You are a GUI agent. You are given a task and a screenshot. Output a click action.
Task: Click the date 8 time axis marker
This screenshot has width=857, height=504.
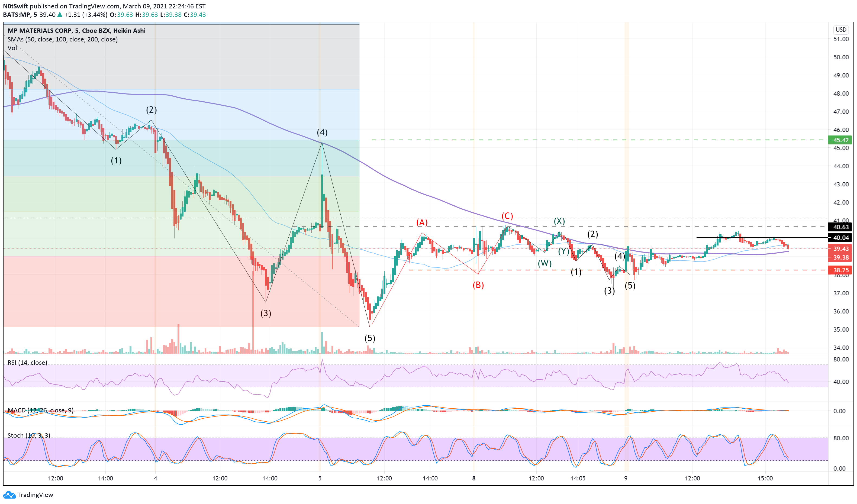point(474,479)
